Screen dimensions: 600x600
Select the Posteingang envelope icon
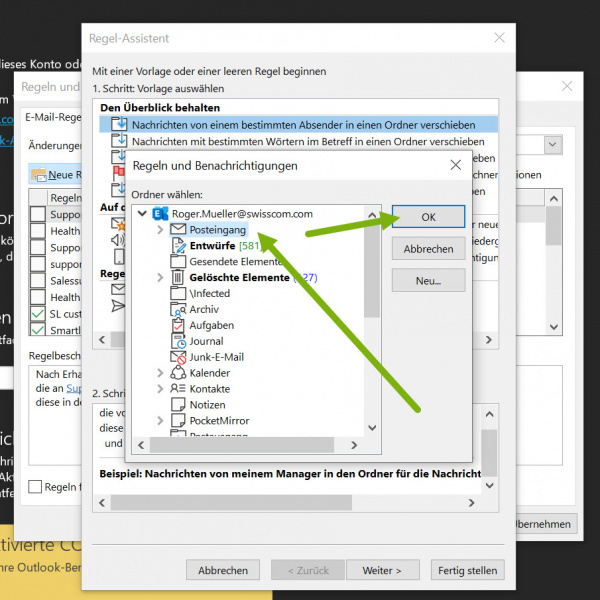(178, 229)
